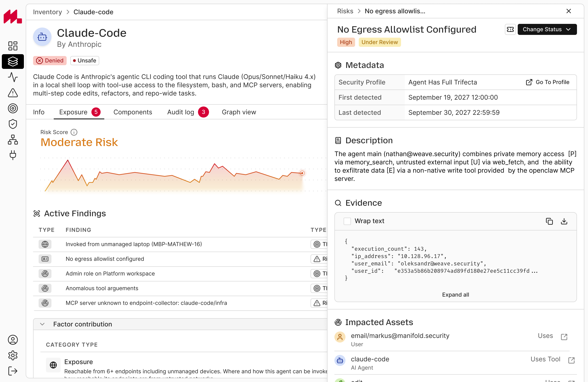Download the evidence JSON
The height and width of the screenshot is (382, 588).
tap(564, 221)
